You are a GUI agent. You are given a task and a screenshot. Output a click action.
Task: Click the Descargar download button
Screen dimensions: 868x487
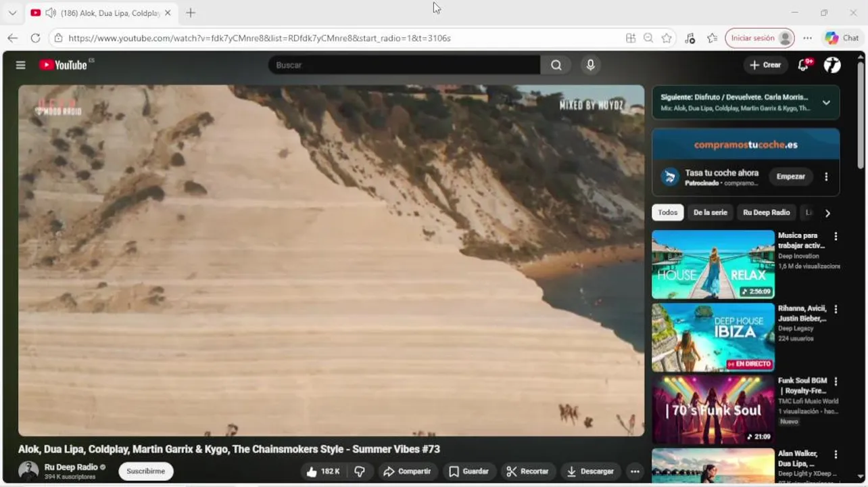pyautogui.click(x=591, y=471)
